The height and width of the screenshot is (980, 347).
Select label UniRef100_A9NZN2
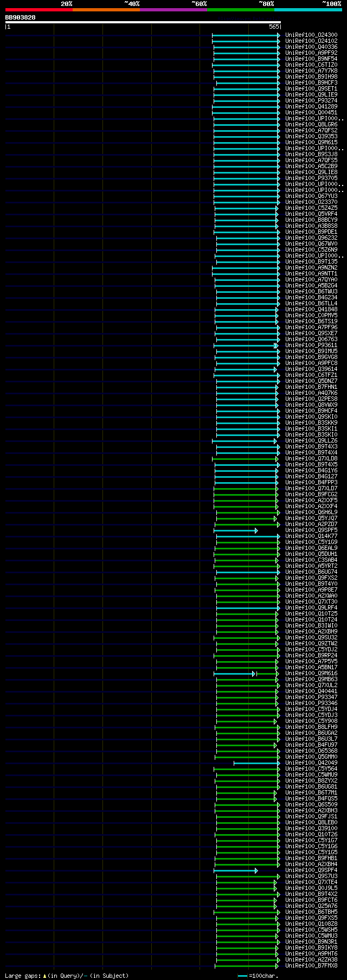click(311, 268)
